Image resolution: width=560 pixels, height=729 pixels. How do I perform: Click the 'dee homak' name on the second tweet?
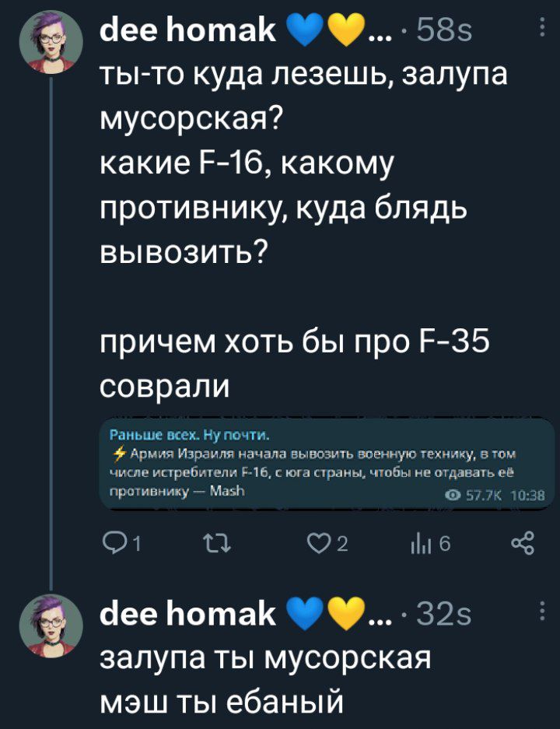pos(187,614)
